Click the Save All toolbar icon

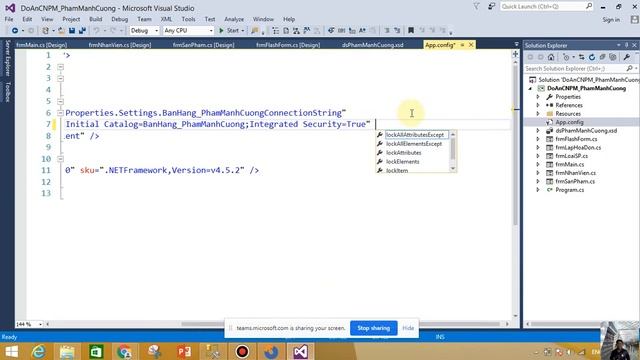pos(82,31)
